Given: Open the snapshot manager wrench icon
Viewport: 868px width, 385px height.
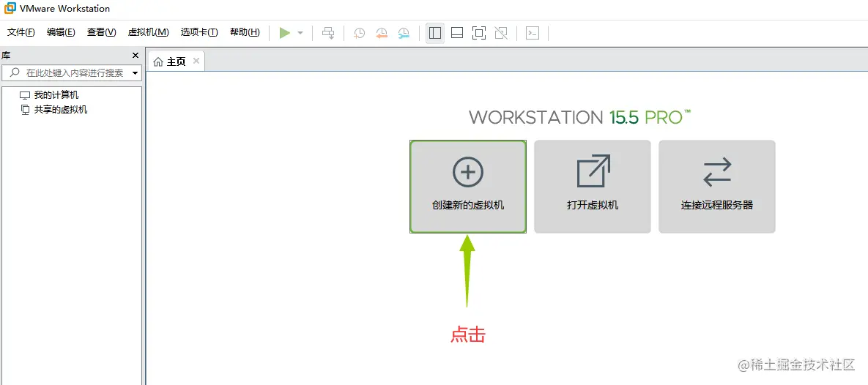Looking at the screenshot, I should point(404,33).
